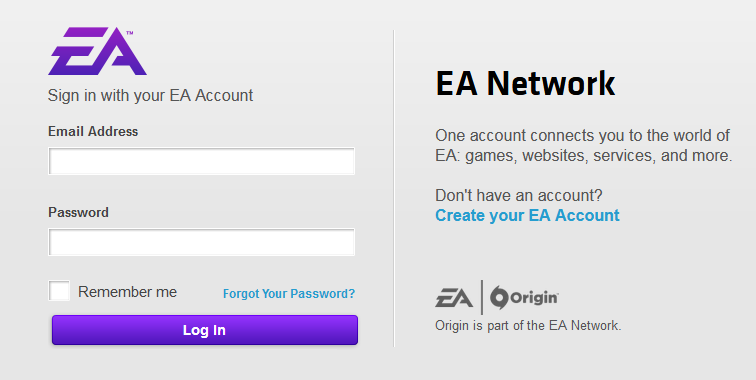Click the purple EA logo
Viewport: 756px width, 380px height.
point(97,51)
